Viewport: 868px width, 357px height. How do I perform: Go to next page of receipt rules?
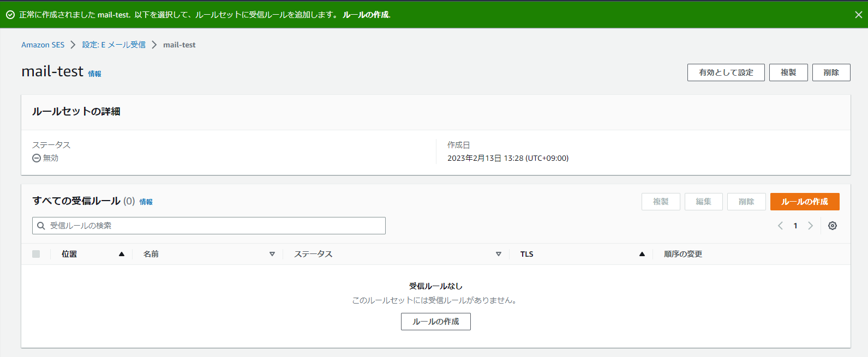click(x=810, y=226)
